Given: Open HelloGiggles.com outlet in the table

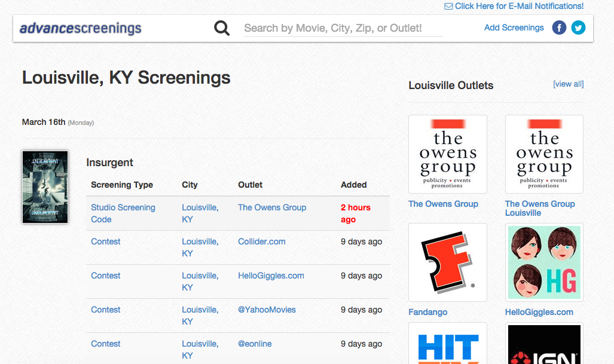Looking at the screenshot, I should [271, 276].
